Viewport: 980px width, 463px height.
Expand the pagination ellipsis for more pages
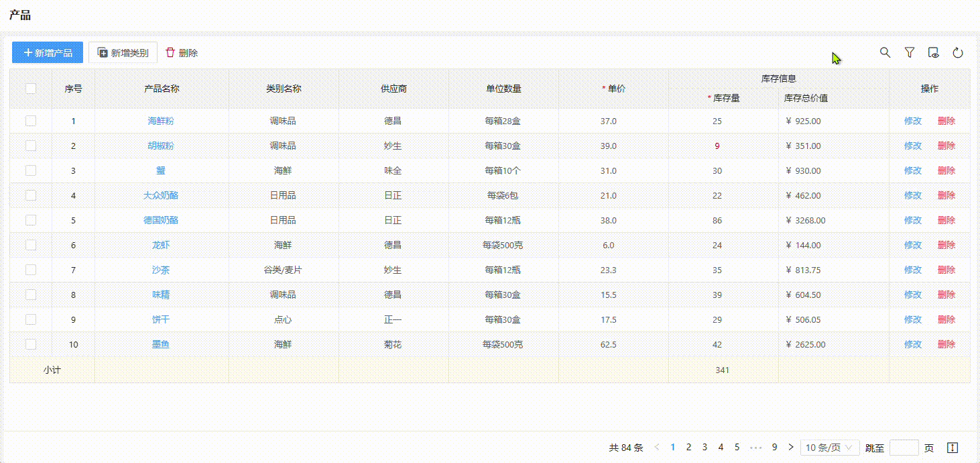pos(755,447)
